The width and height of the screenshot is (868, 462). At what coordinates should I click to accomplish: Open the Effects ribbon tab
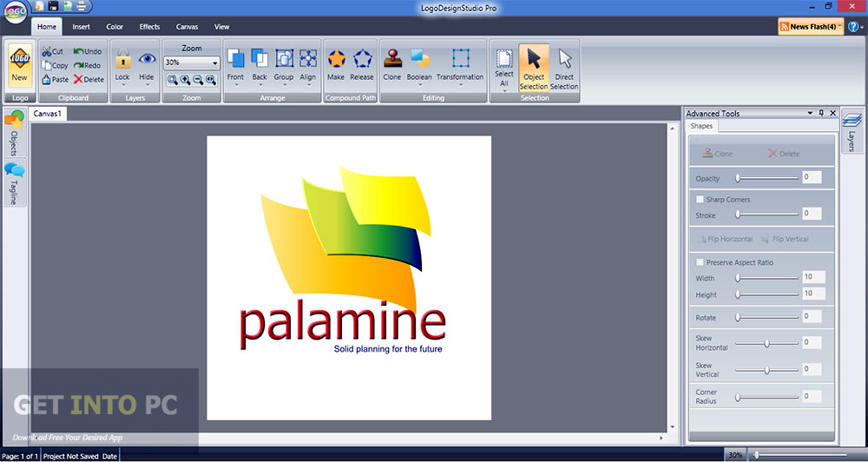click(x=149, y=27)
